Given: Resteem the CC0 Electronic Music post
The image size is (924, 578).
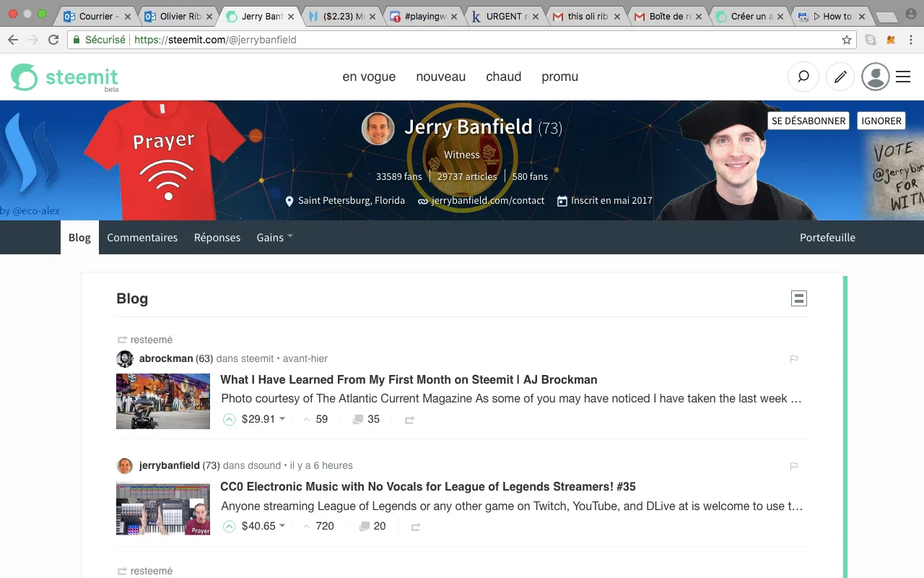Looking at the screenshot, I should click(x=416, y=527).
